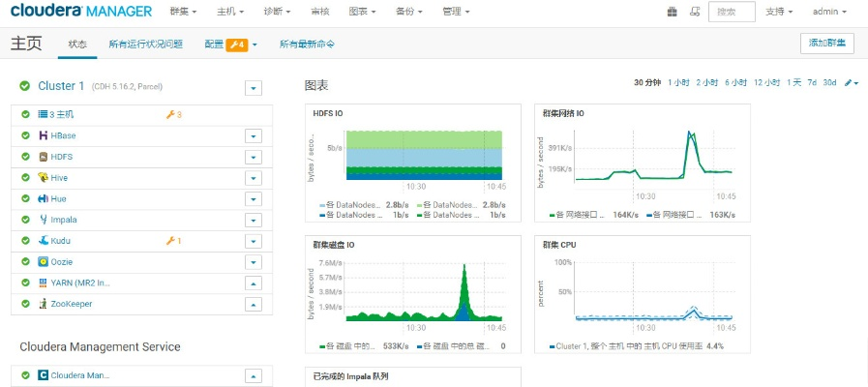
Task: Open the 审核 page from the top bar
Action: tap(319, 12)
